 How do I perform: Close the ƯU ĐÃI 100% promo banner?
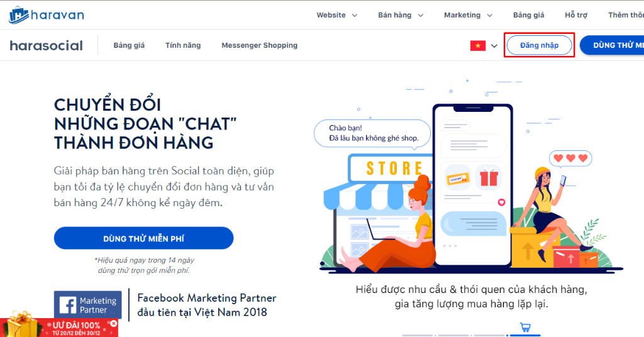click(114, 323)
